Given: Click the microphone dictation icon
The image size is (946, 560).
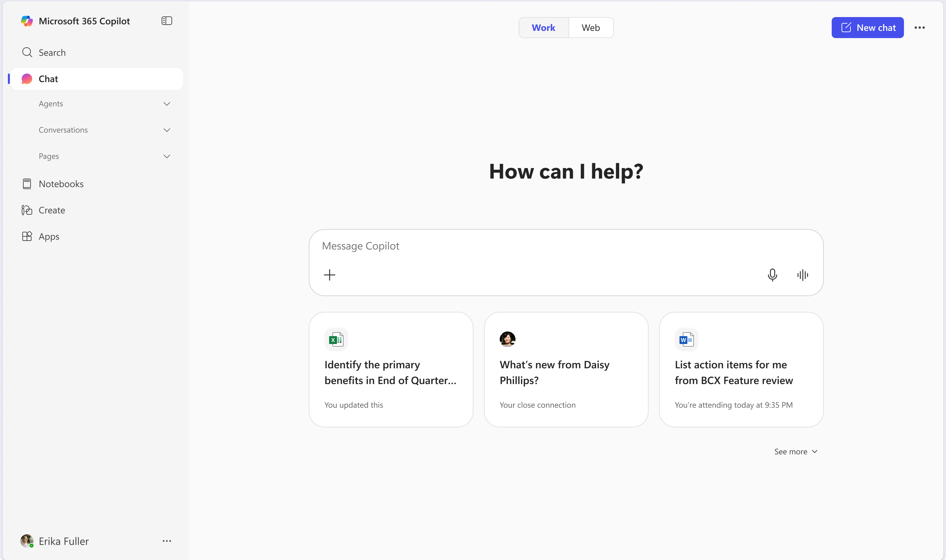Looking at the screenshot, I should [x=772, y=275].
